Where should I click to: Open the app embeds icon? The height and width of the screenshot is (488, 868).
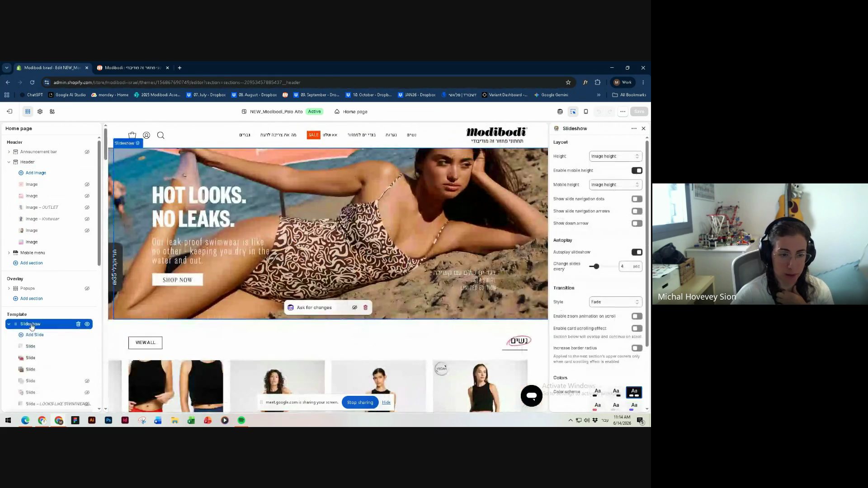coord(52,112)
